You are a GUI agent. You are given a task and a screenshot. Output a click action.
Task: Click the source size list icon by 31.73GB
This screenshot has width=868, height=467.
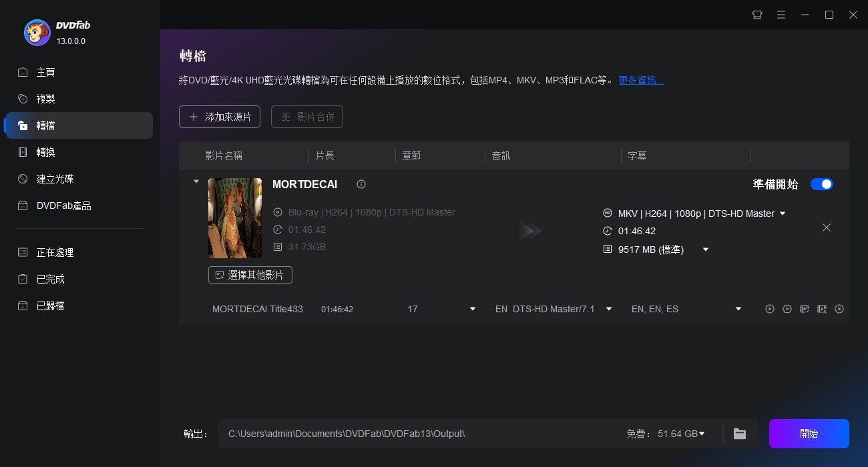coord(278,247)
